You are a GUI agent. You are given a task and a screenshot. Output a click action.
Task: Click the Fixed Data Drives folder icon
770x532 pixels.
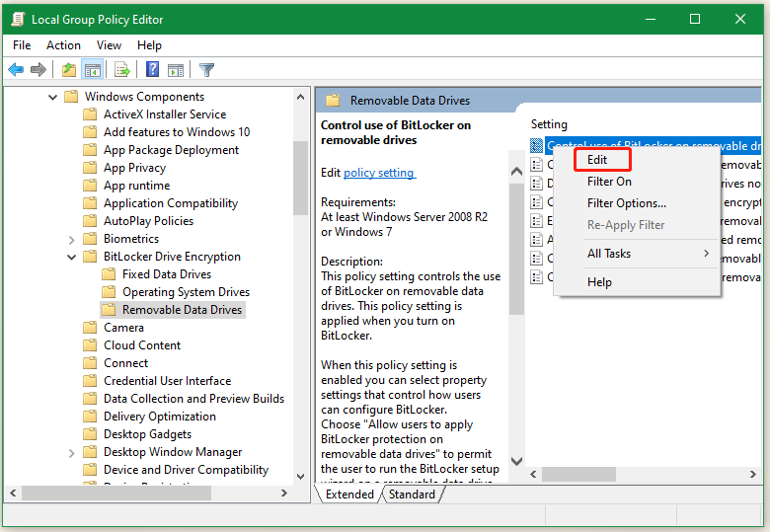[109, 274]
